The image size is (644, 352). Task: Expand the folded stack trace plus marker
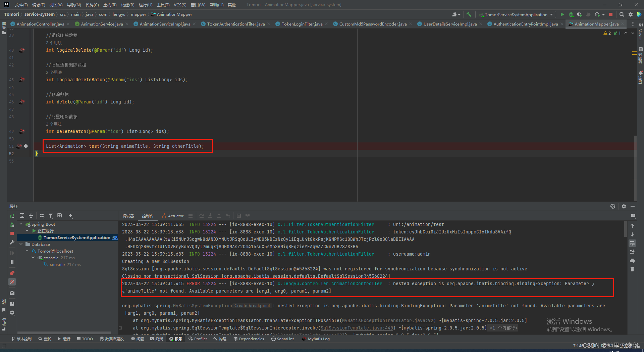[120, 328]
